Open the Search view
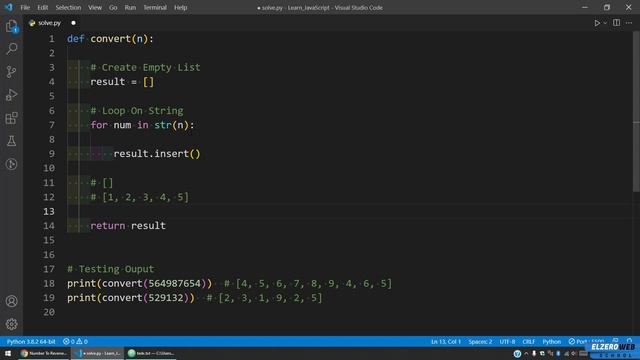 [x=11, y=49]
